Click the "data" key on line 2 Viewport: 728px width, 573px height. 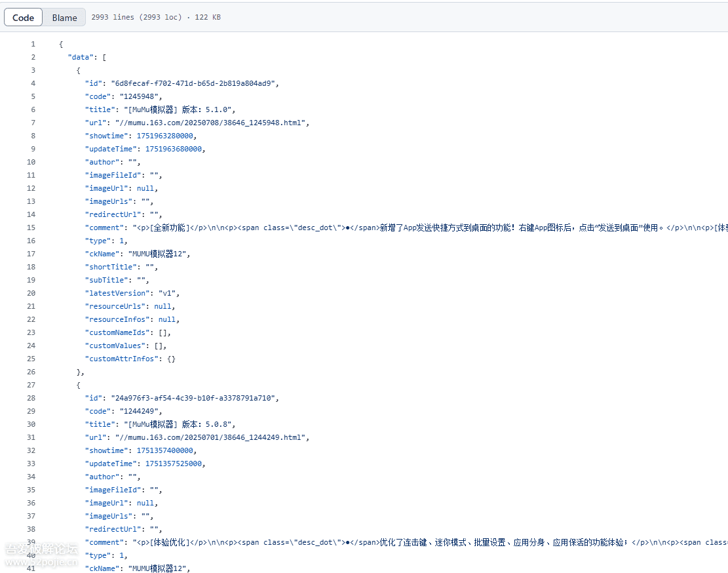point(81,57)
